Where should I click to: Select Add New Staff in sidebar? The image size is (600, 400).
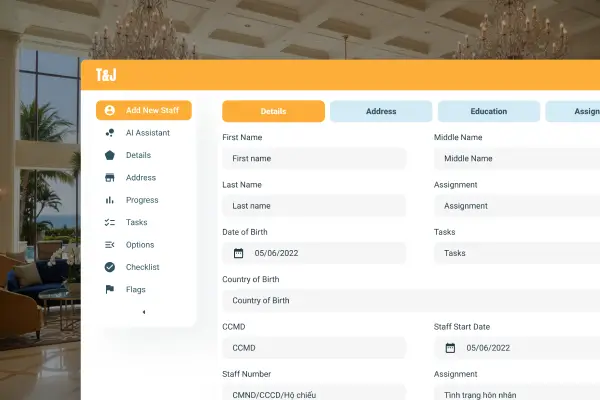coord(144,110)
